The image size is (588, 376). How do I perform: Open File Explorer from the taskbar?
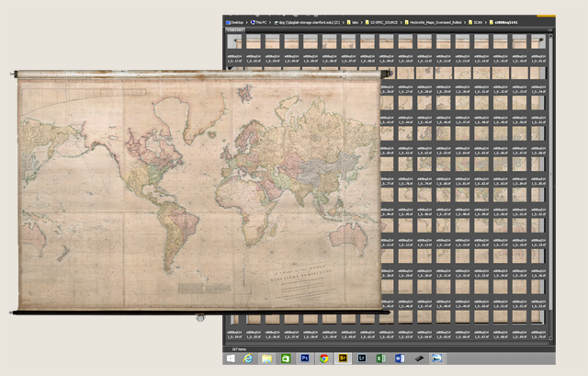(x=266, y=358)
